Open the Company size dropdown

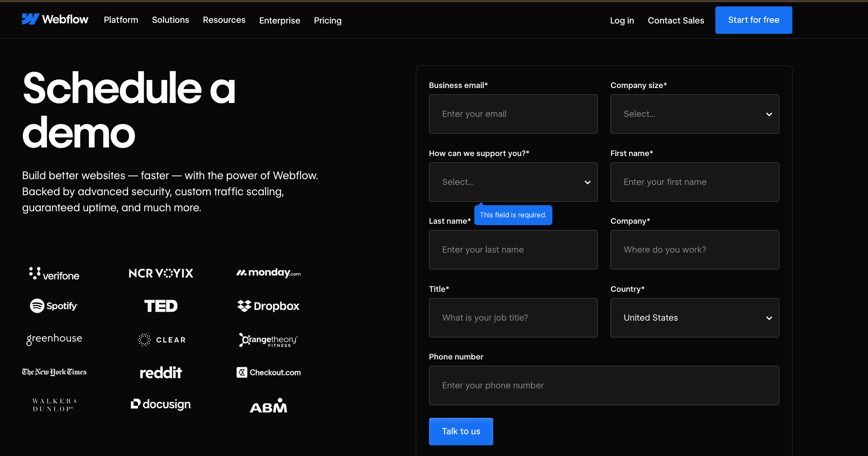tap(694, 114)
